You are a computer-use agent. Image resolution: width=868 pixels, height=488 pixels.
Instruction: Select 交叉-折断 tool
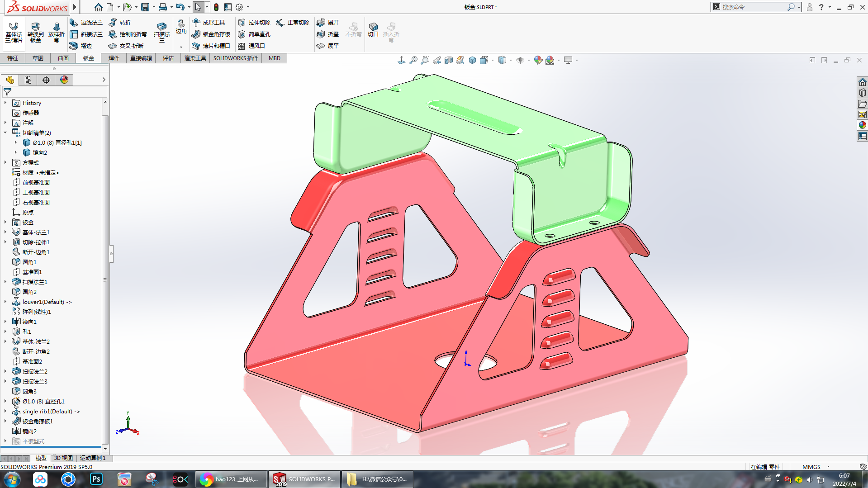pyautogui.click(x=126, y=46)
